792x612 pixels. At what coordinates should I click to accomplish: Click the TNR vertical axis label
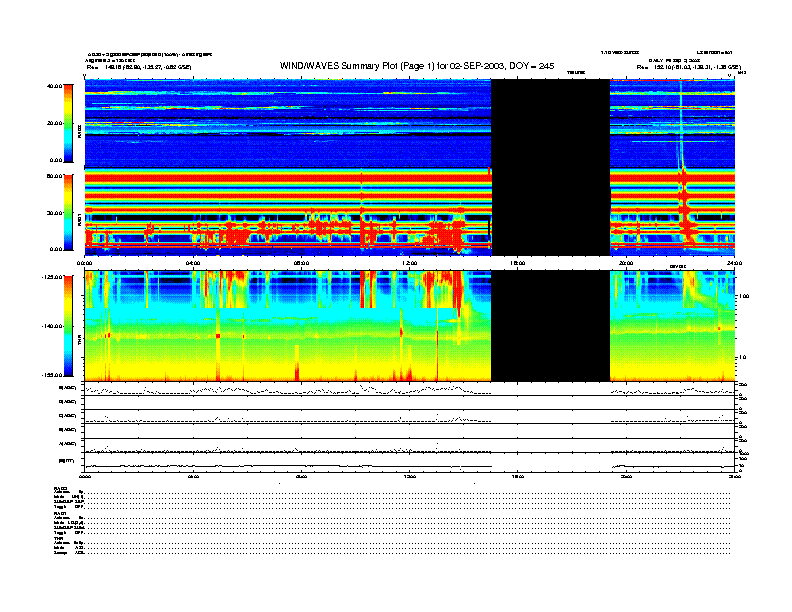(x=79, y=341)
